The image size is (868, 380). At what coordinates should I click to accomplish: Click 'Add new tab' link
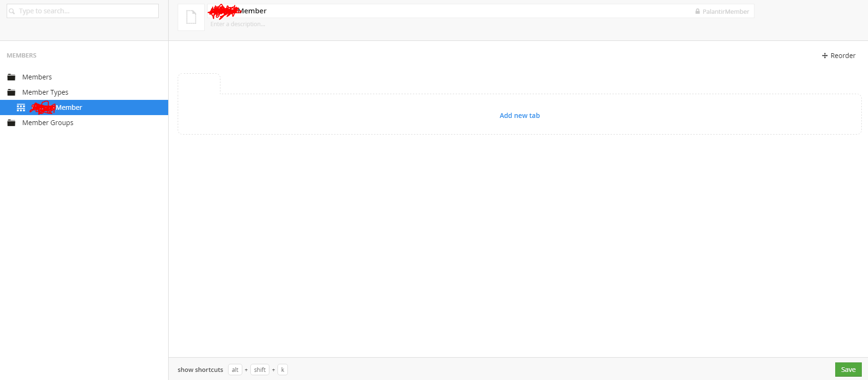(520, 116)
